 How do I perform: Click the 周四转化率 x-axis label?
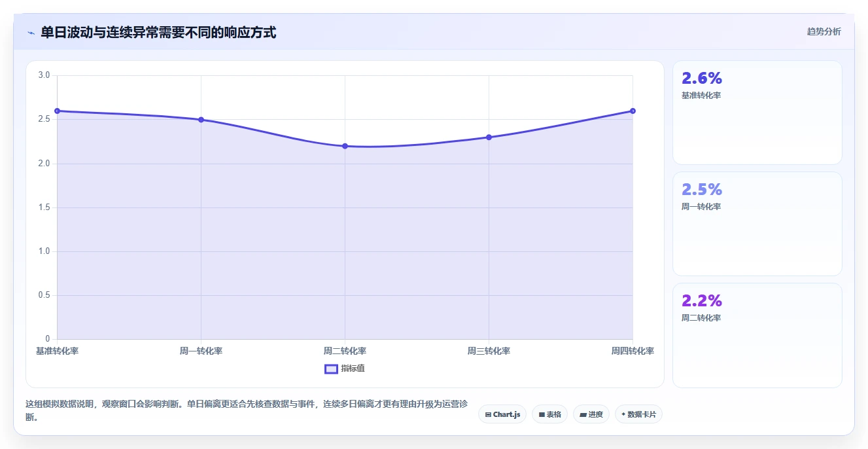coord(633,351)
